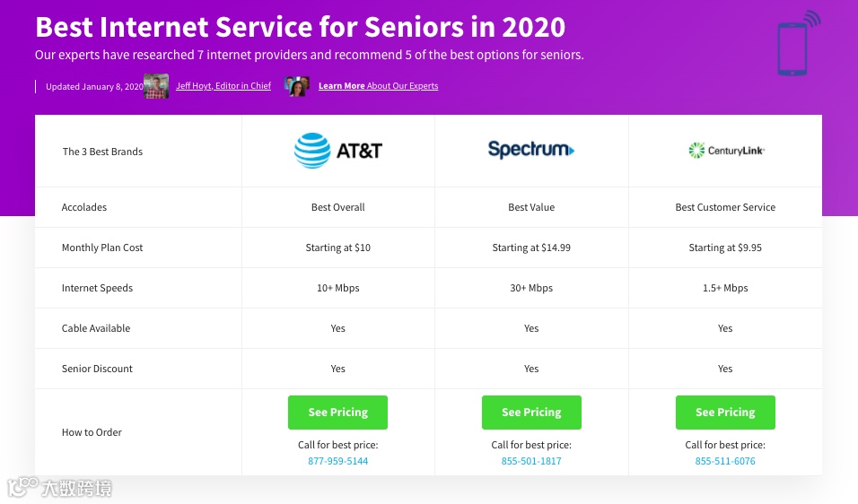The height and width of the screenshot is (504, 858).
Task: Click the AT&T globe logo
Action: 312,151
